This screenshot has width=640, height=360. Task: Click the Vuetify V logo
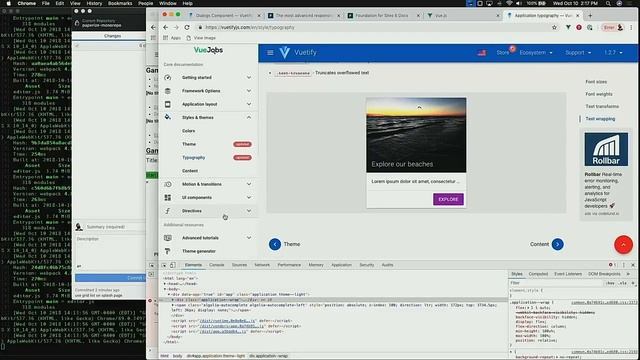click(284, 52)
